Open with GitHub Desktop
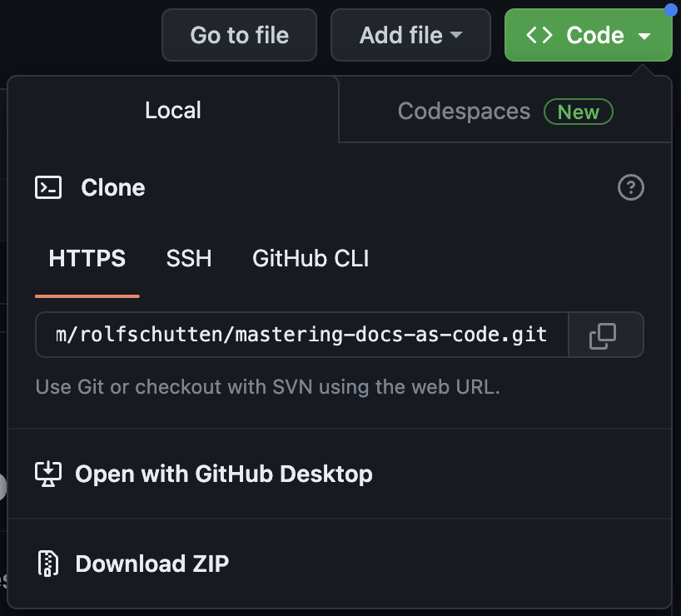 click(x=223, y=474)
